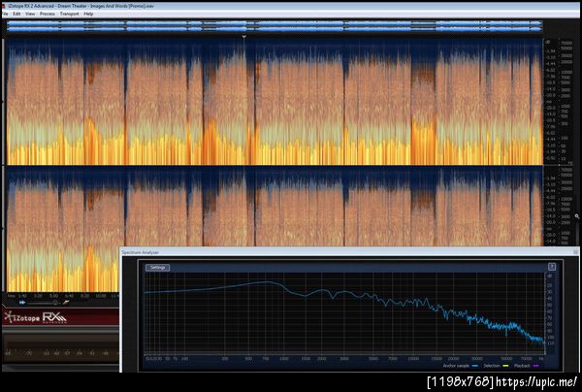Click the Playback legend swatch
The image size is (582, 392).
click(x=535, y=366)
